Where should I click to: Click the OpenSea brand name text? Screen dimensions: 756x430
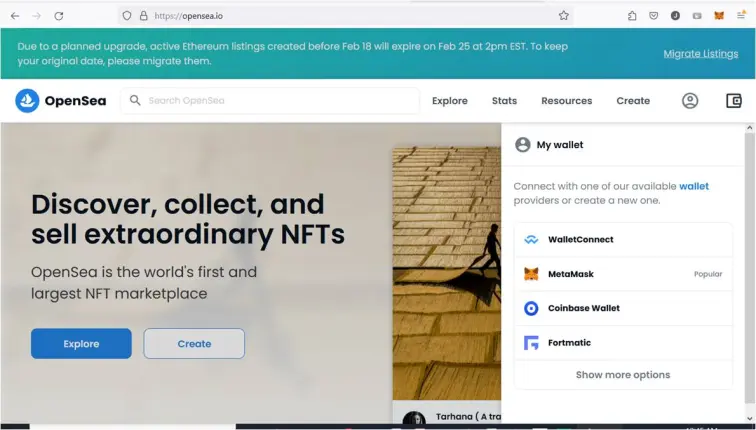[x=75, y=101]
